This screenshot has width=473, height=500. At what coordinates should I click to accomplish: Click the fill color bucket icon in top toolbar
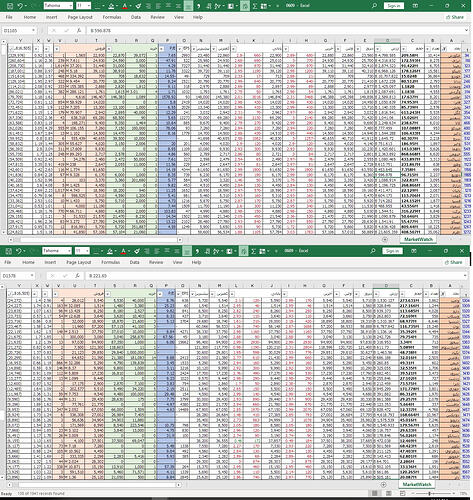point(111,6)
